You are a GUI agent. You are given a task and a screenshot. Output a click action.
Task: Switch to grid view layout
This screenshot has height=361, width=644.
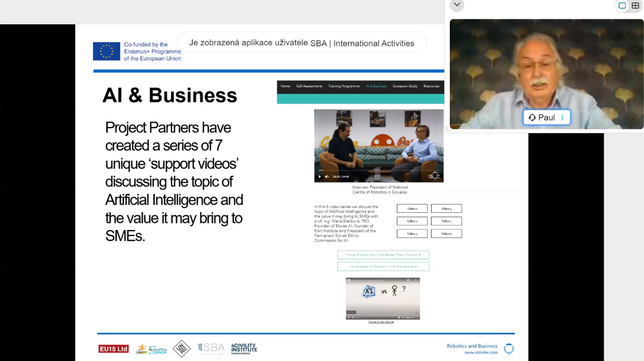click(x=635, y=6)
